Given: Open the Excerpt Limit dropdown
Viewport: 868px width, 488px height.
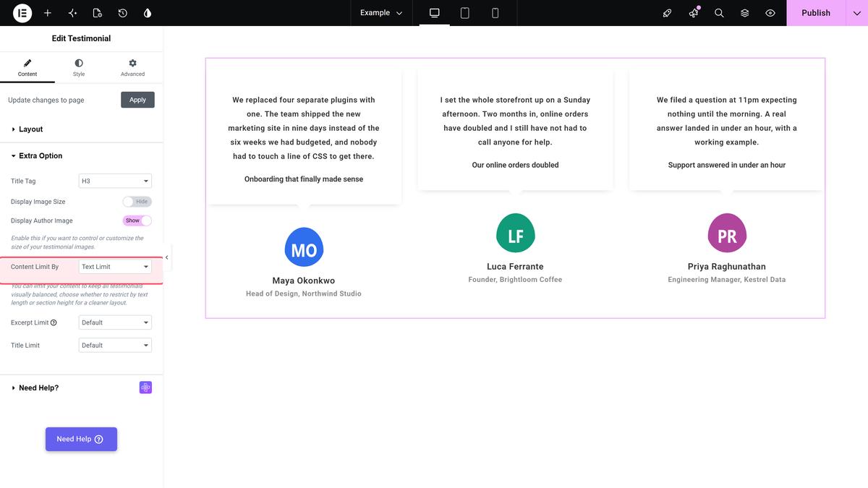Looking at the screenshot, I should click(x=115, y=322).
